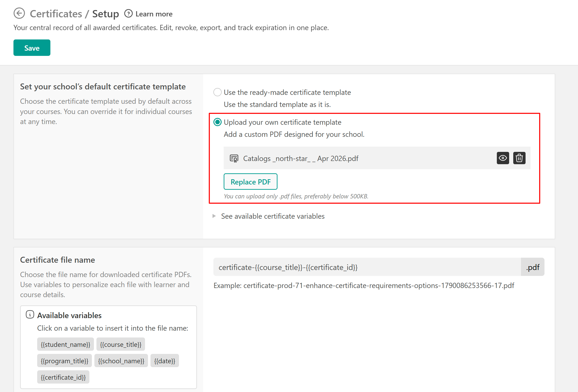Click the back arrow icon beside Certificates
This screenshot has height=392, width=578.
pyautogui.click(x=19, y=13)
